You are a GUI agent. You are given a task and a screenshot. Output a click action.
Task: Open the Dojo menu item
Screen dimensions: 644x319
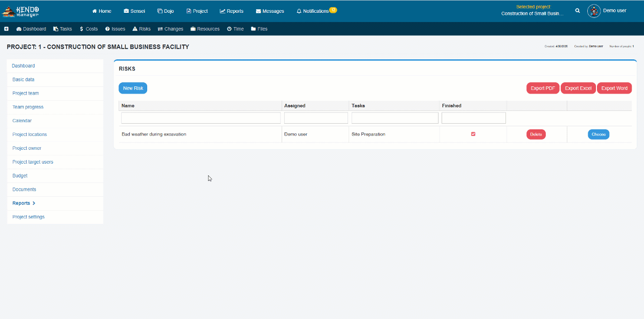166,11
